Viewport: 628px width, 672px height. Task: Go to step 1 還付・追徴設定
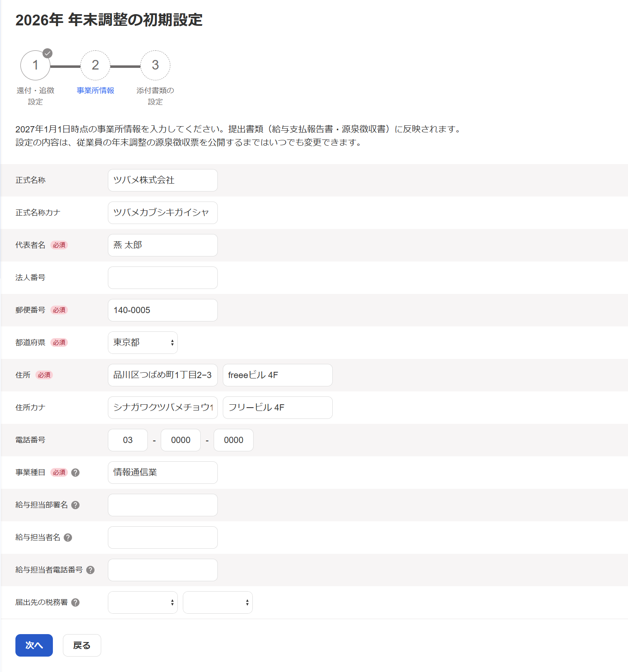tap(35, 65)
